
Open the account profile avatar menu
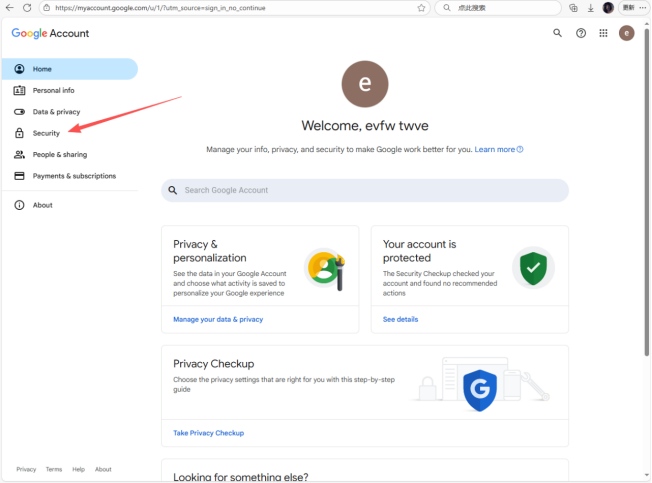(x=627, y=33)
